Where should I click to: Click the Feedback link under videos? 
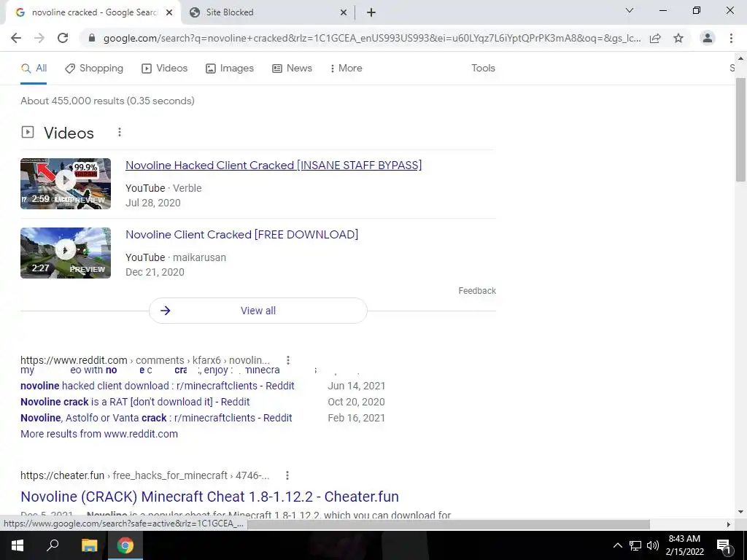point(477,290)
